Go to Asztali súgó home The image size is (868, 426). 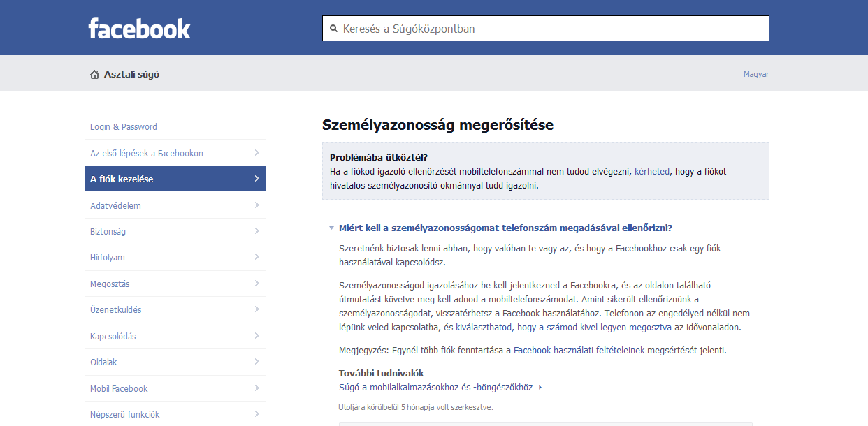click(131, 74)
